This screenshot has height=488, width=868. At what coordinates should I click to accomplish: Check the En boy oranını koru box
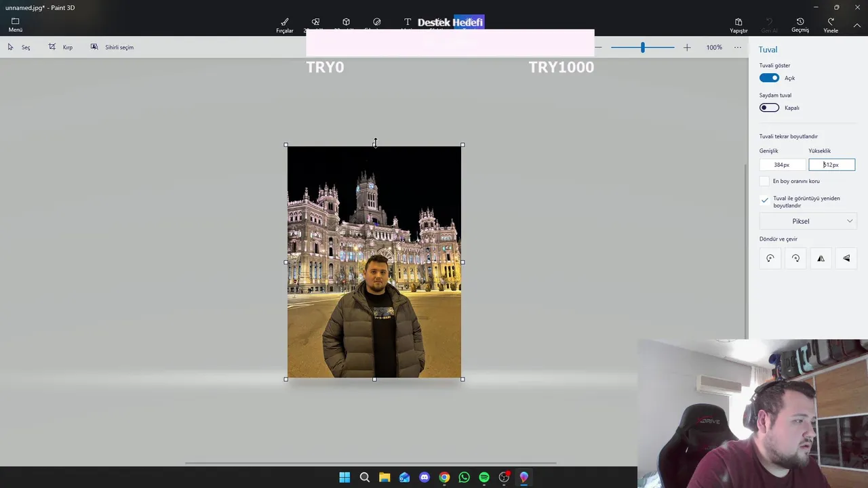764,181
